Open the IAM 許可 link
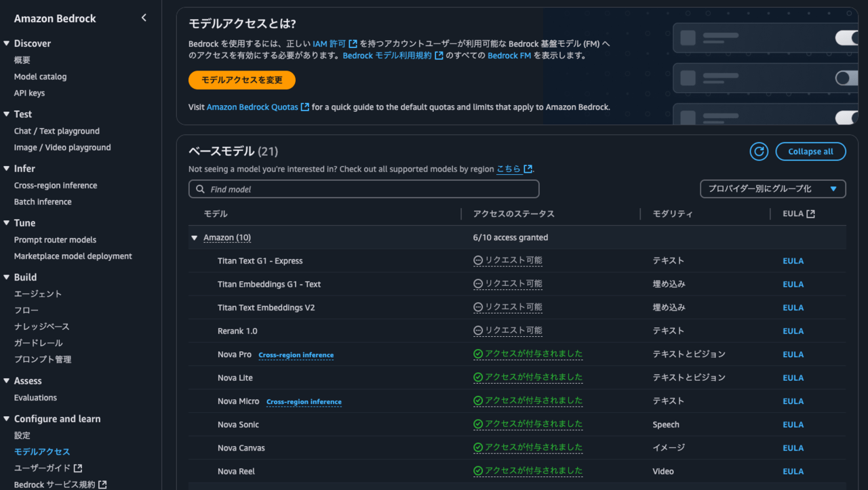Screen dimensions: 868x490 [335, 43]
